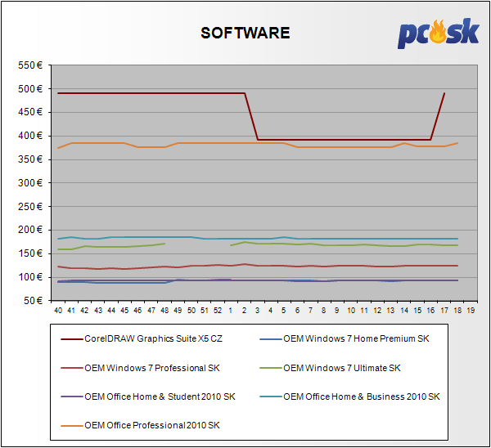Click the 550 € y-axis label

tap(30, 65)
